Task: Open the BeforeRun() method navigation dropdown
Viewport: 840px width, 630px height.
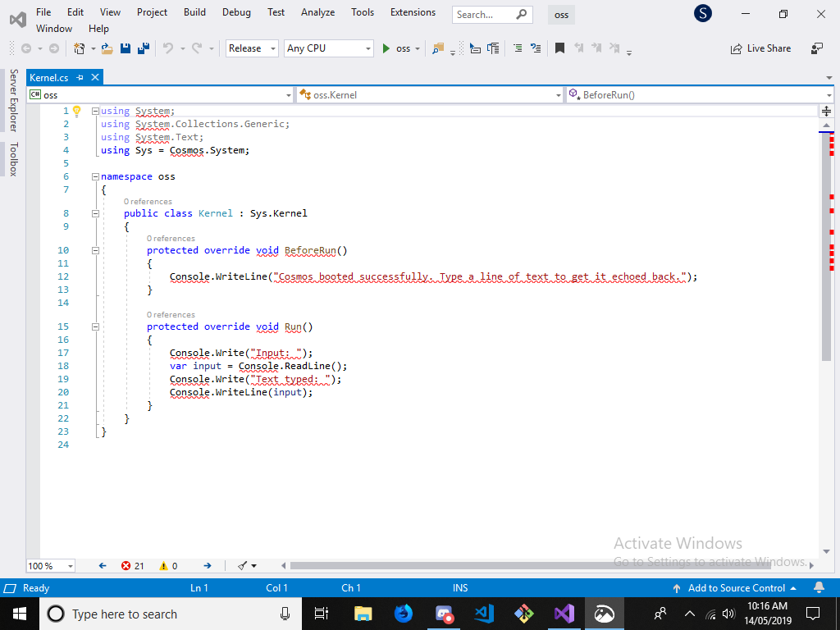Action: point(697,94)
